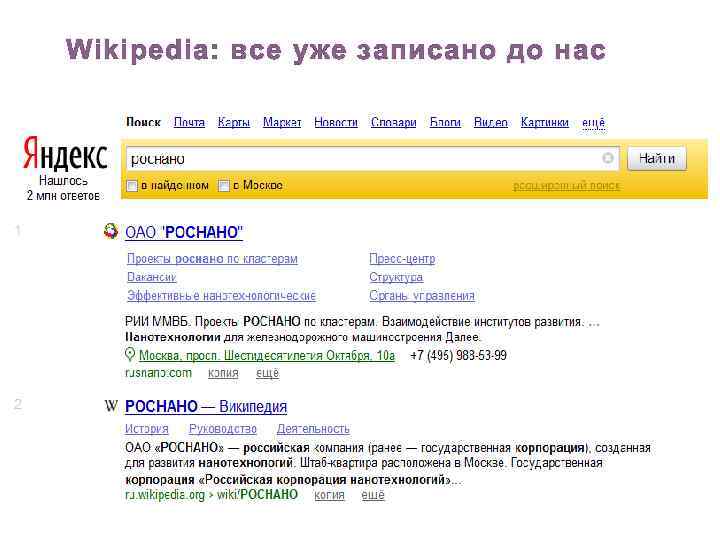
Task: Open the Руководство sitelink under Wikipedia
Action: 223,429
